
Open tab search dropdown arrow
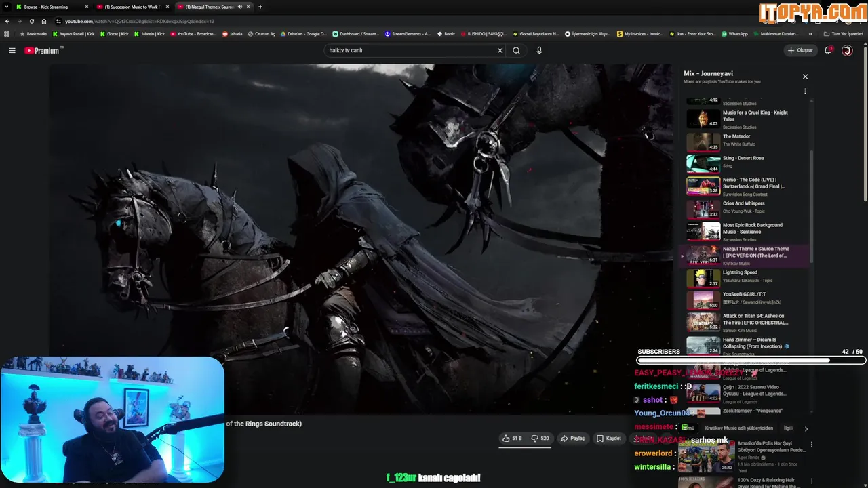click(x=7, y=7)
